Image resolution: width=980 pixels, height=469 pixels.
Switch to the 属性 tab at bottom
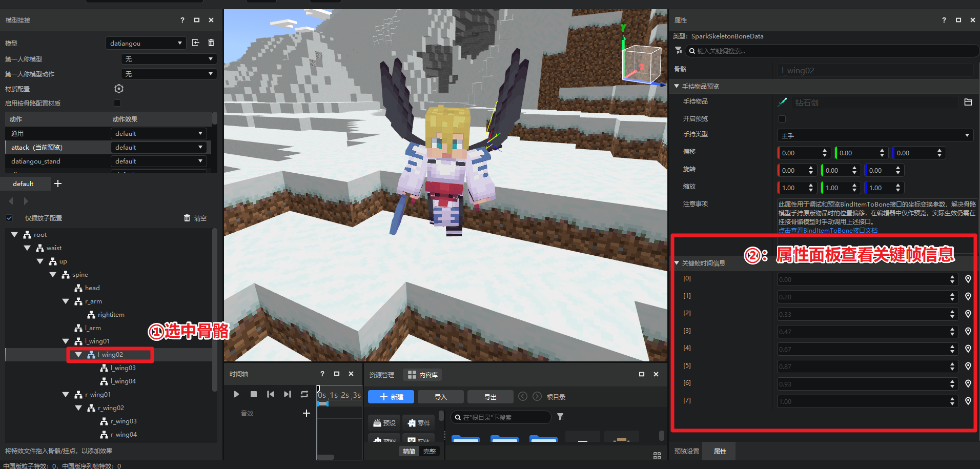click(720, 451)
